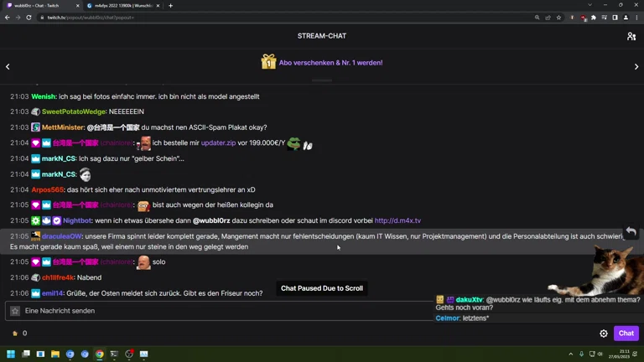Viewport: 644px width, 362px height.
Task: Bookmark page with browser star icon
Action: coord(558,18)
